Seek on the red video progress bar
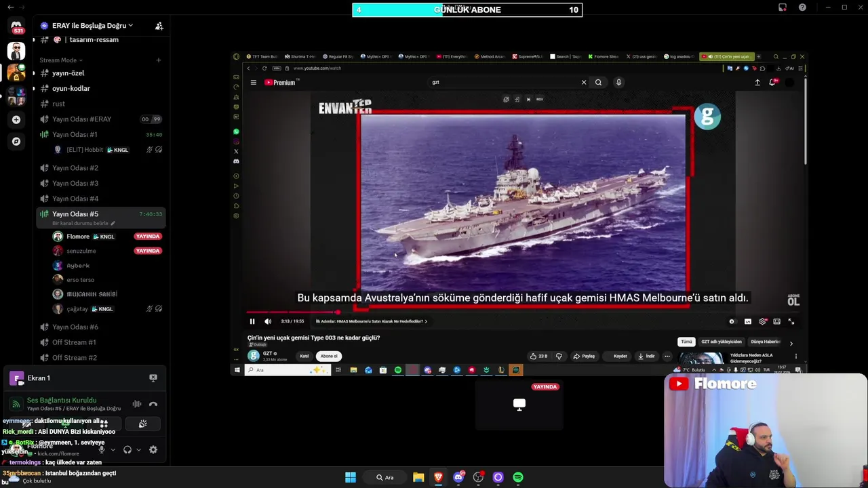Screen dimensions: 868x488 pyautogui.click(x=522, y=312)
